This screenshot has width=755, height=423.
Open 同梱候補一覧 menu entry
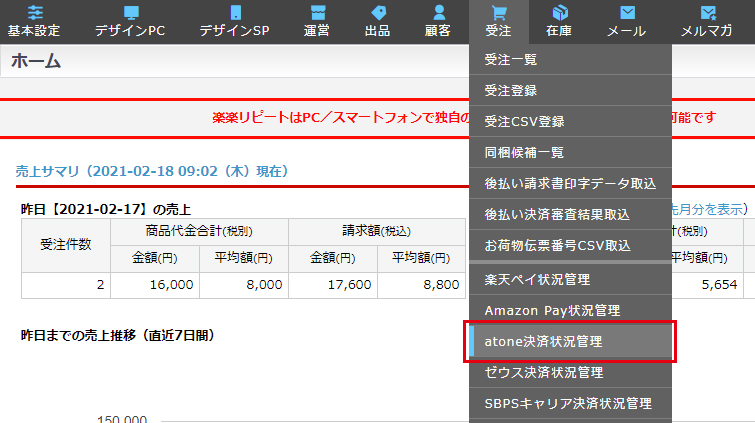(x=570, y=153)
